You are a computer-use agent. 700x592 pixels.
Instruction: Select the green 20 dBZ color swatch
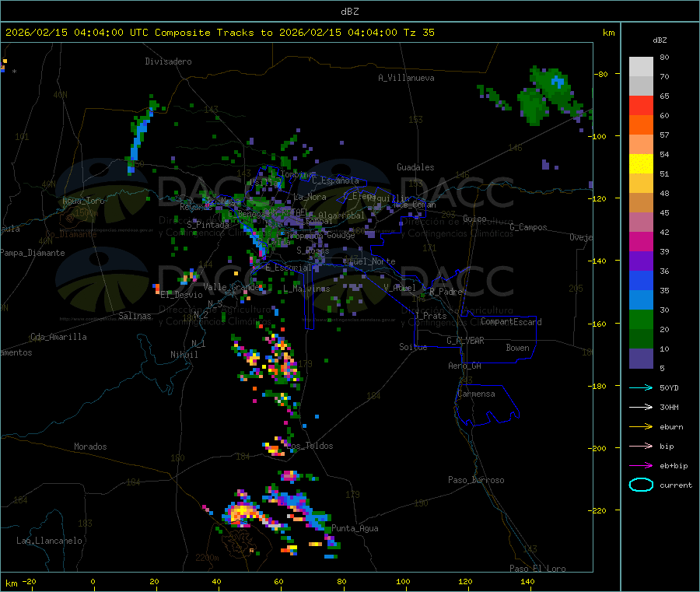point(641,319)
